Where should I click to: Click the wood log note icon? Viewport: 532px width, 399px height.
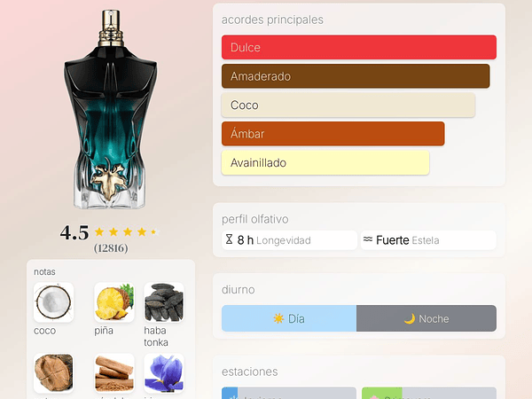coord(53,373)
